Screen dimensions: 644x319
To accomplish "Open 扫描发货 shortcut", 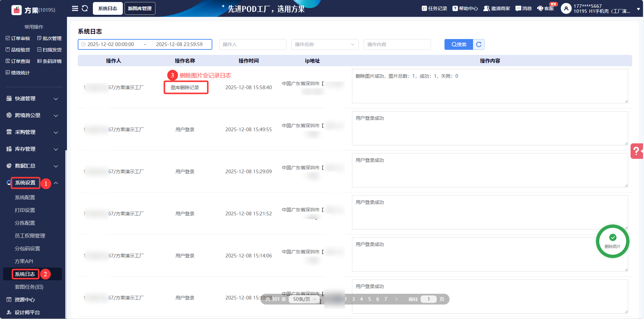I will coord(49,50).
